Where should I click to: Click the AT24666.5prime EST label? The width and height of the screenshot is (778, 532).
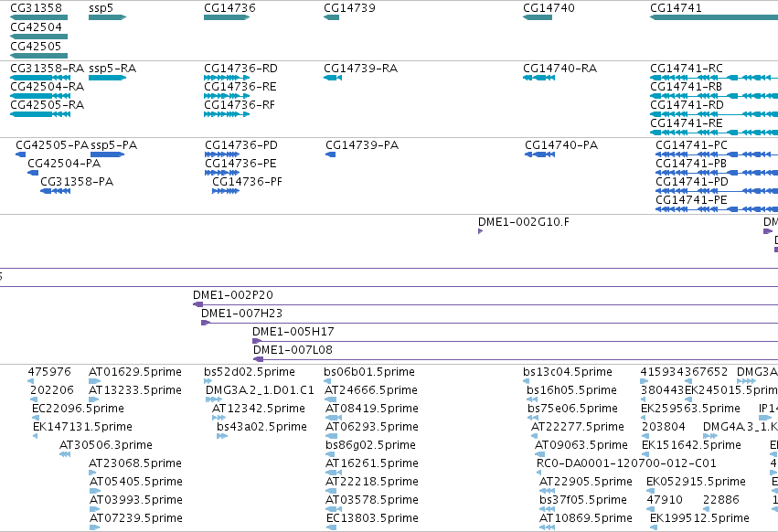371,390
